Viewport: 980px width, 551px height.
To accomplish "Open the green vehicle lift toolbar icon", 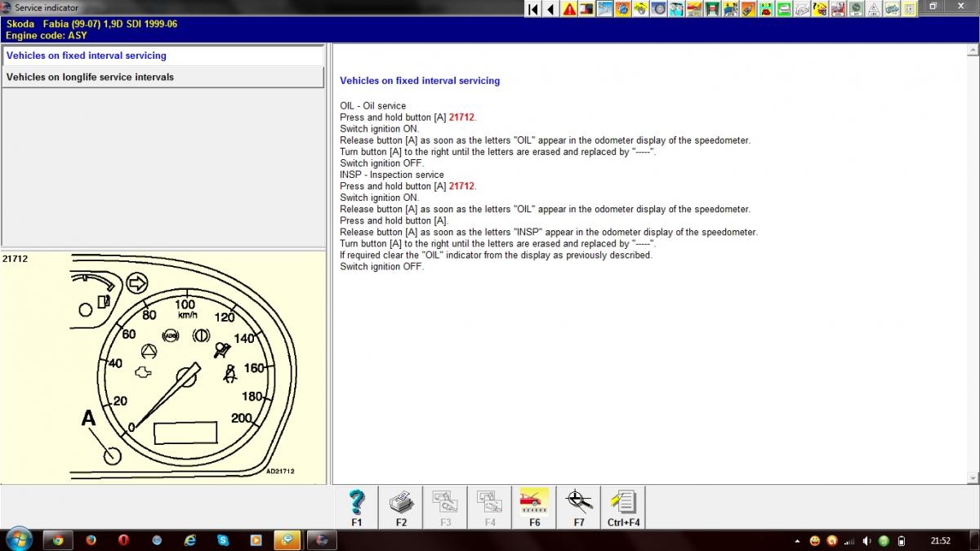I will 712,9.
